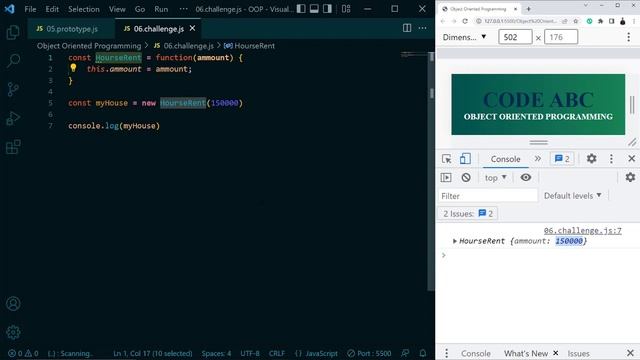Click UTF-8 encoding status item
This screenshot has width=640, height=360.
click(x=250, y=353)
